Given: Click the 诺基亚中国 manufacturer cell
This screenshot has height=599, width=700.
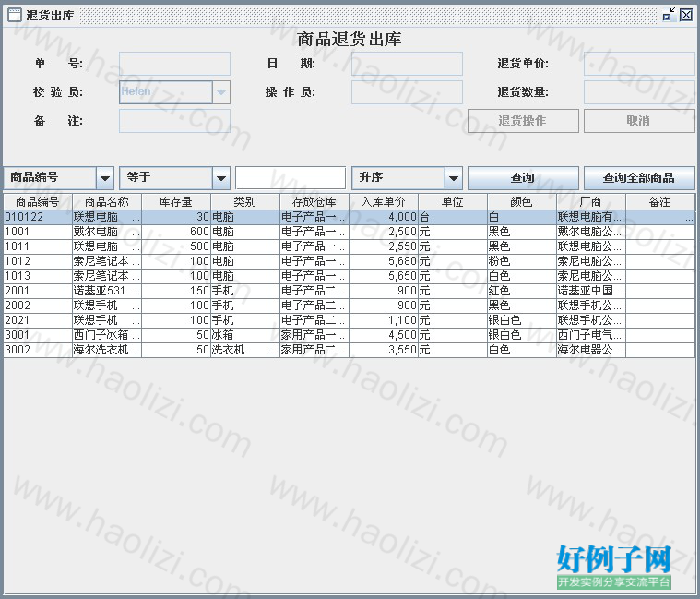Looking at the screenshot, I should [591, 291].
